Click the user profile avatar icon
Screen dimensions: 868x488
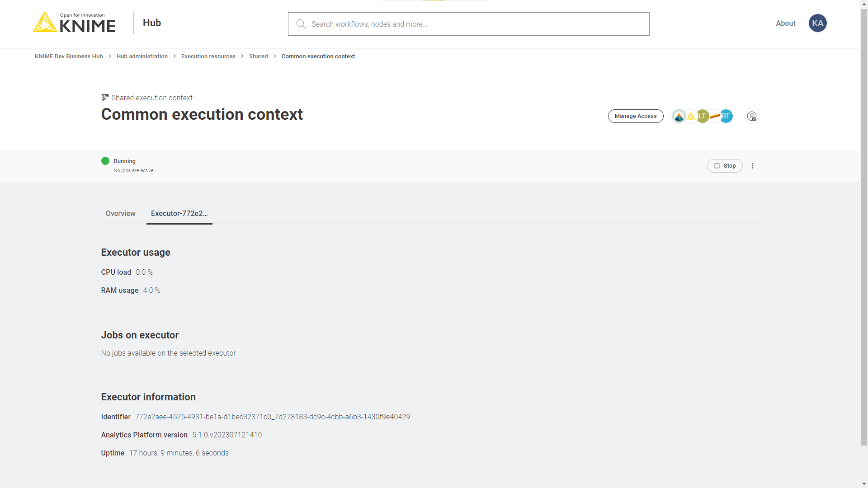[817, 23]
